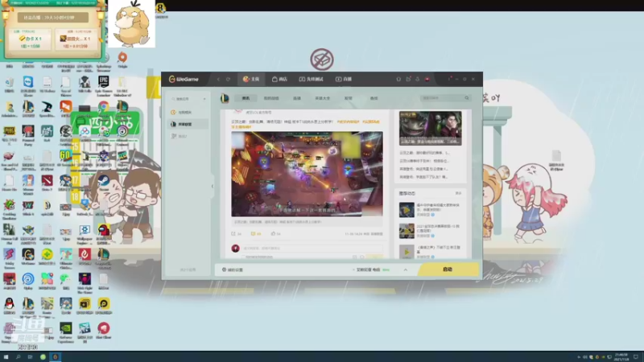644x362 pixels.
Task: Click the yellow comment icon under the post
Action: pyautogui.click(x=253, y=233)
